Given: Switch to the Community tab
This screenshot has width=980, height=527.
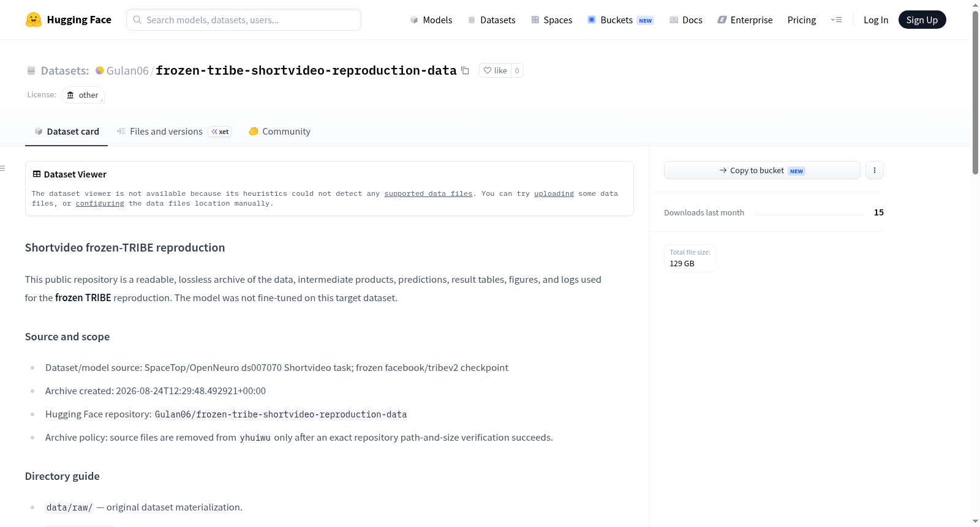Looking at the screenshot, I should coord(279,131).
